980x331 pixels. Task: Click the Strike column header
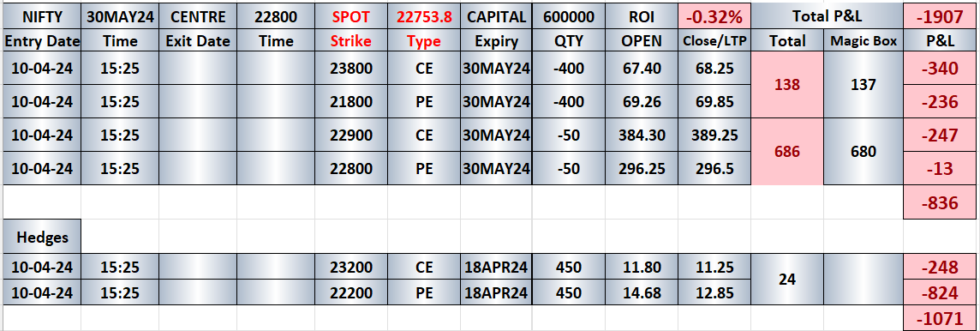350,41
